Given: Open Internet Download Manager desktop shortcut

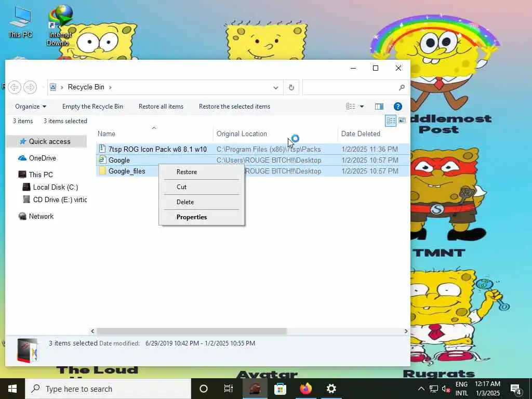Looking at the screenshot, I should point(60,26).
